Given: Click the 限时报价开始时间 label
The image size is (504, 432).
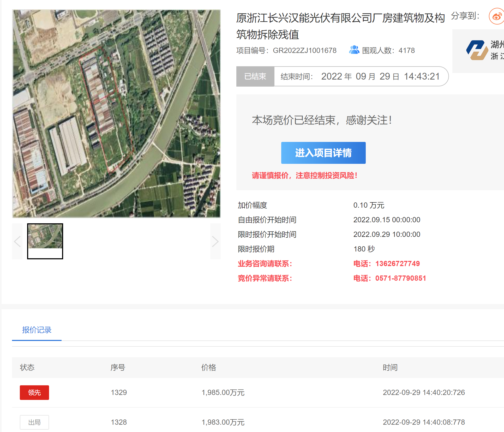Looking at the screenshot, I should point(267,235).
